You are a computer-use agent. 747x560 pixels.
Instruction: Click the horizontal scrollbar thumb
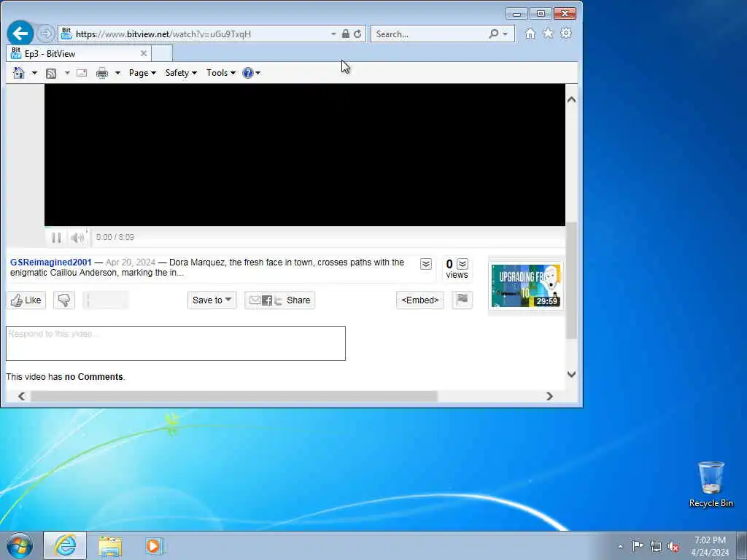234,396
